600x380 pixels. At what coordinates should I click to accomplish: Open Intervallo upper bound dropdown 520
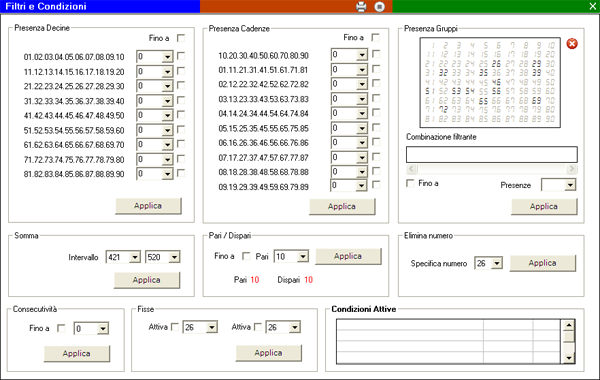[x=174, y=257]
